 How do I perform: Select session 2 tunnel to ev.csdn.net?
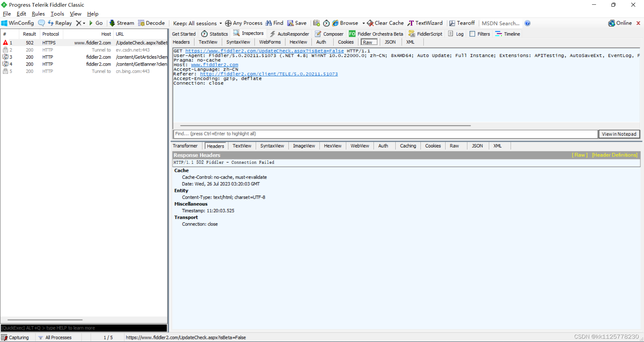[84, 50]
